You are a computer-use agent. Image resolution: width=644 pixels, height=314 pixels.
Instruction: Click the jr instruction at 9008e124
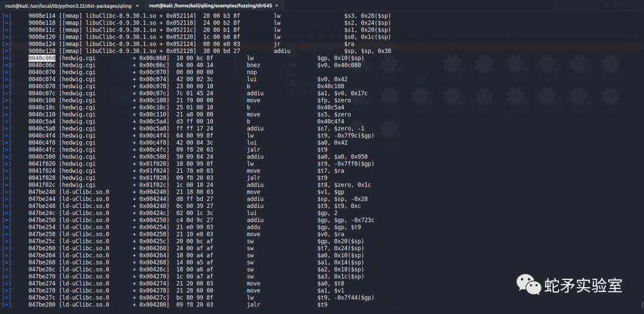pyautogui.click(x=277, y=44)
